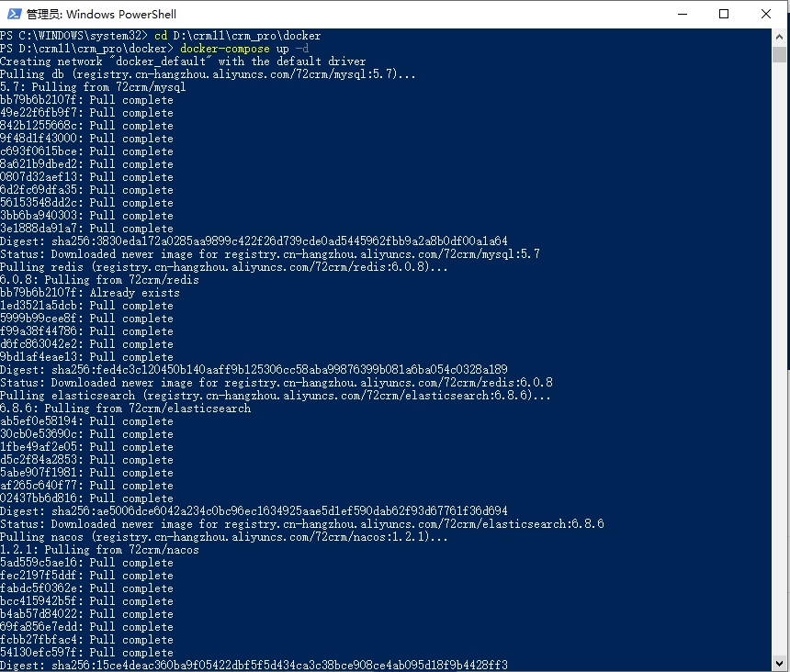Click the '30cb0e53690c: Pull complete' line
Image resolution: width=790 pixels, height=672 pixels.
coord(86,434)
